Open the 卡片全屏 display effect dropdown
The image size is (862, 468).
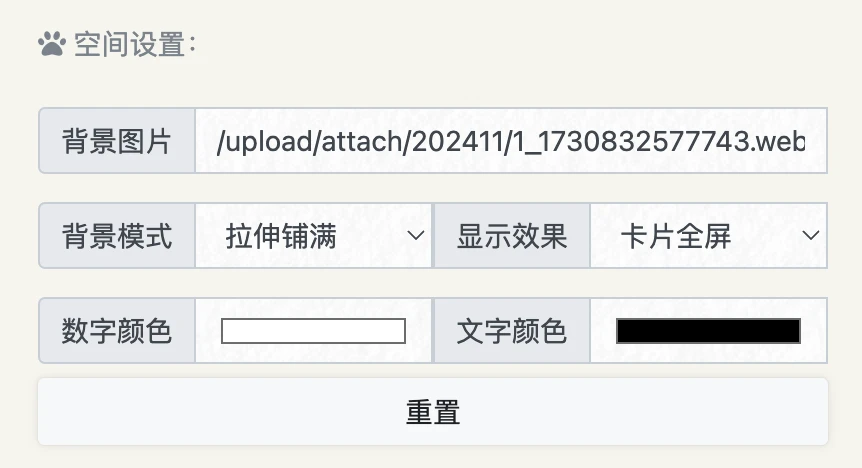[x=709, y=236]
